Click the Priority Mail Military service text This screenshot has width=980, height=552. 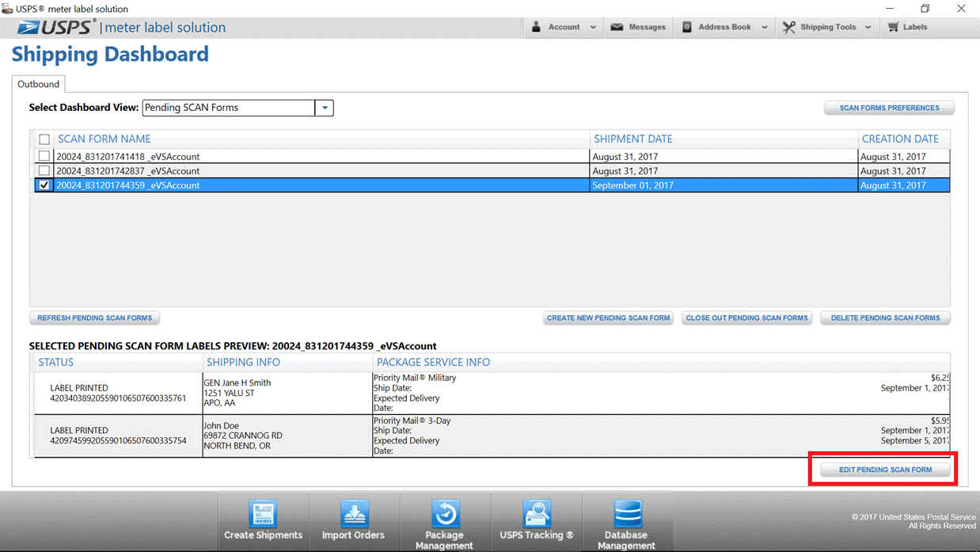(415, 378)
